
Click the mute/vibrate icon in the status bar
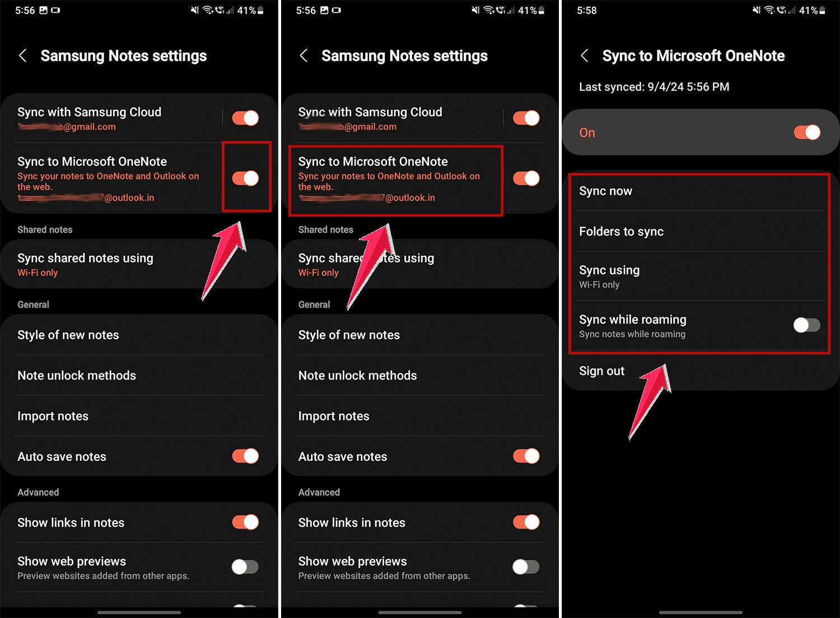point(195,10)
